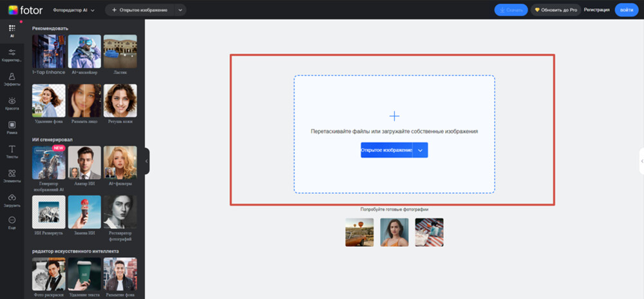Screen dimensions: 644x299
Task: Click the Обновить до Pro button
Action: click(554, 10)
